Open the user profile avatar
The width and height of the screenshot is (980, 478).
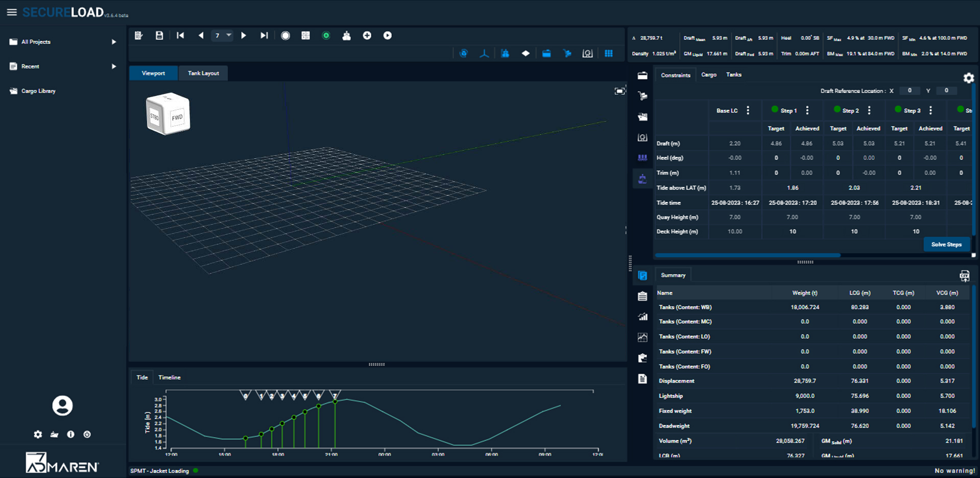pyautogui.click(x=62, y=406)
